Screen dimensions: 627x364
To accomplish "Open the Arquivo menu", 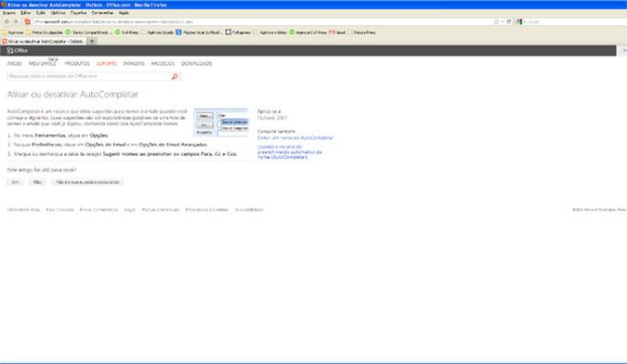I will point(8,13).
